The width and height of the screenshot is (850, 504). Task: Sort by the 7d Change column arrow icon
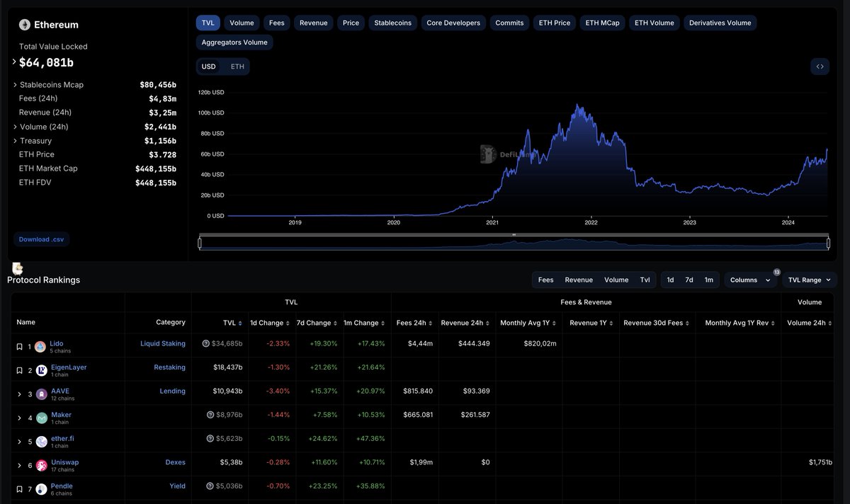(334, 323)
